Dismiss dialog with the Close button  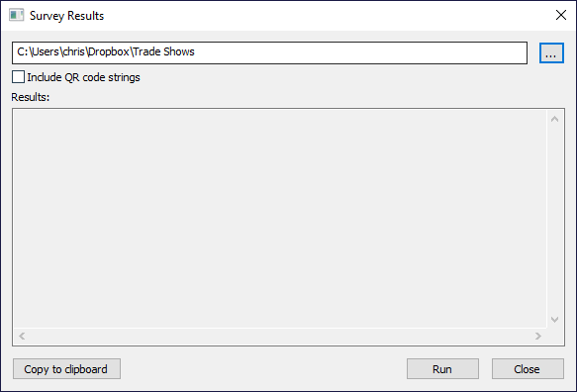click(x=528, y=369)
